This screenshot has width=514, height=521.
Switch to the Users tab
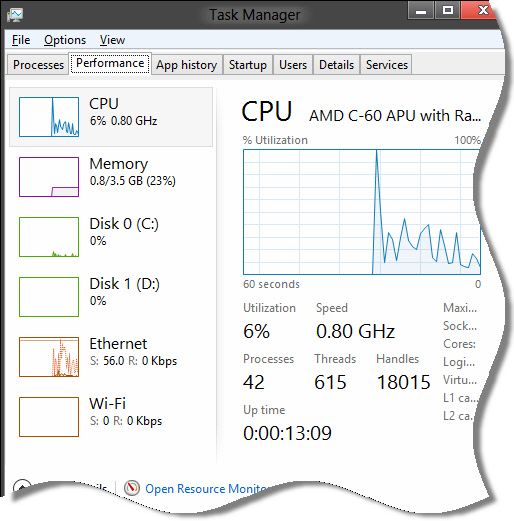pos(293,65)
